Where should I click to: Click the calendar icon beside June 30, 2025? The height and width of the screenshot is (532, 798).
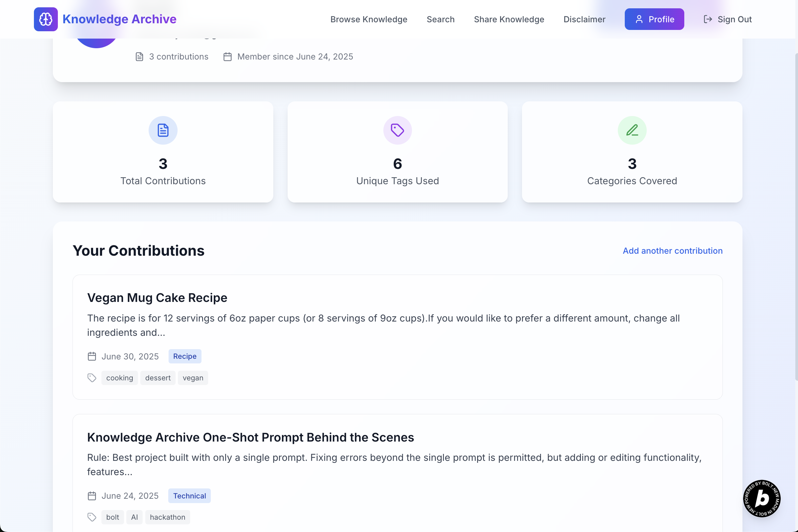[x=92, y=356]
